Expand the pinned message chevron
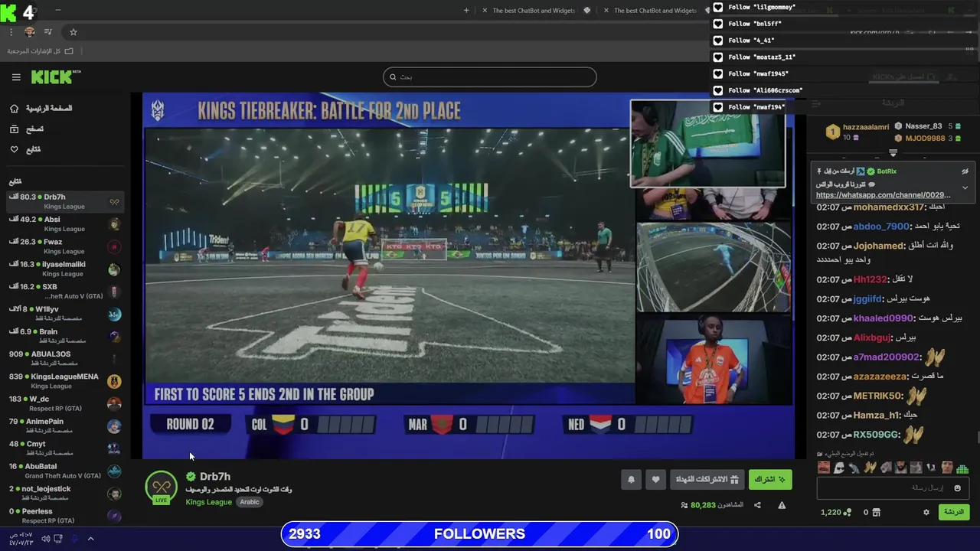 pos(965,188)
